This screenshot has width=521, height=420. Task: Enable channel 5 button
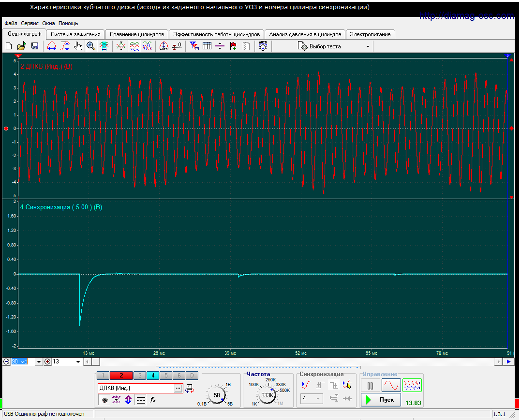166,376
